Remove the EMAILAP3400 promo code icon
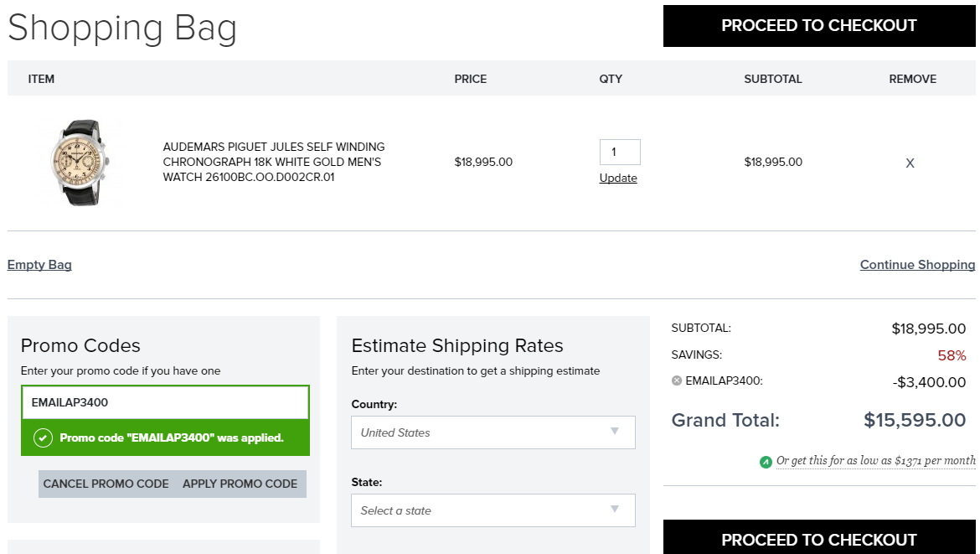This screenshot has height=554, width=980. pyautogui.click(x=676, y=381)
